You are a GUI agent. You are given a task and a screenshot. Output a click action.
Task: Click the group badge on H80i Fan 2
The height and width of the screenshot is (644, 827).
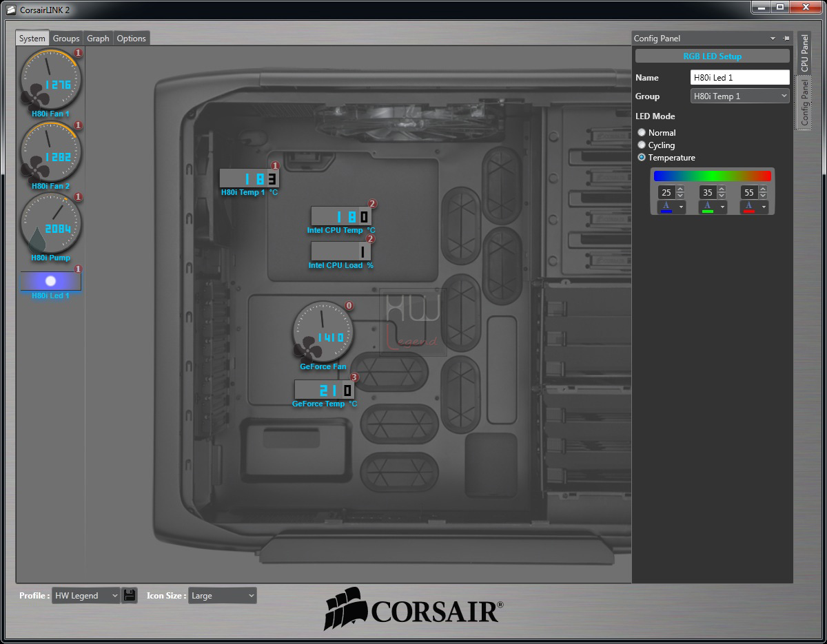(78, 125)
